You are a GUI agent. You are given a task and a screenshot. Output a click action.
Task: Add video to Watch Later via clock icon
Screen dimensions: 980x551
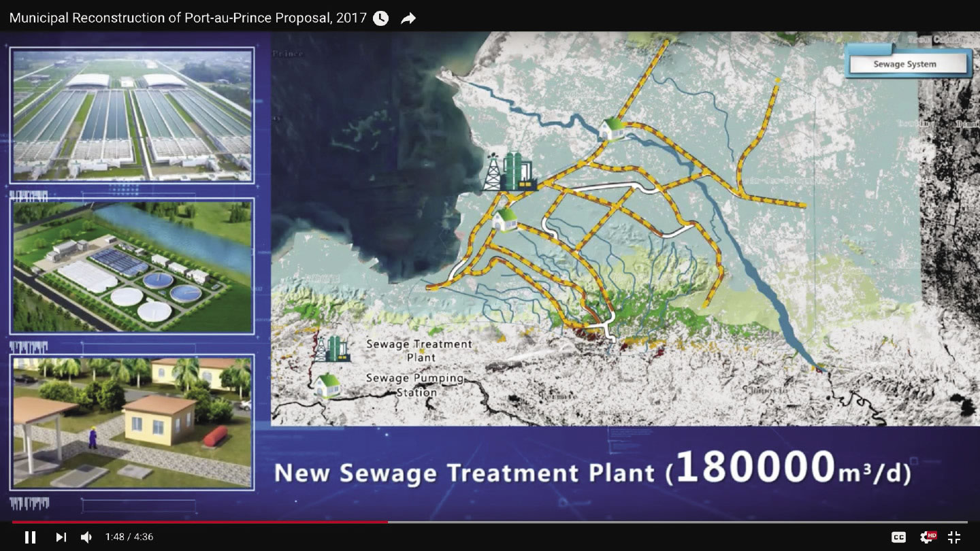click(380, 18)
